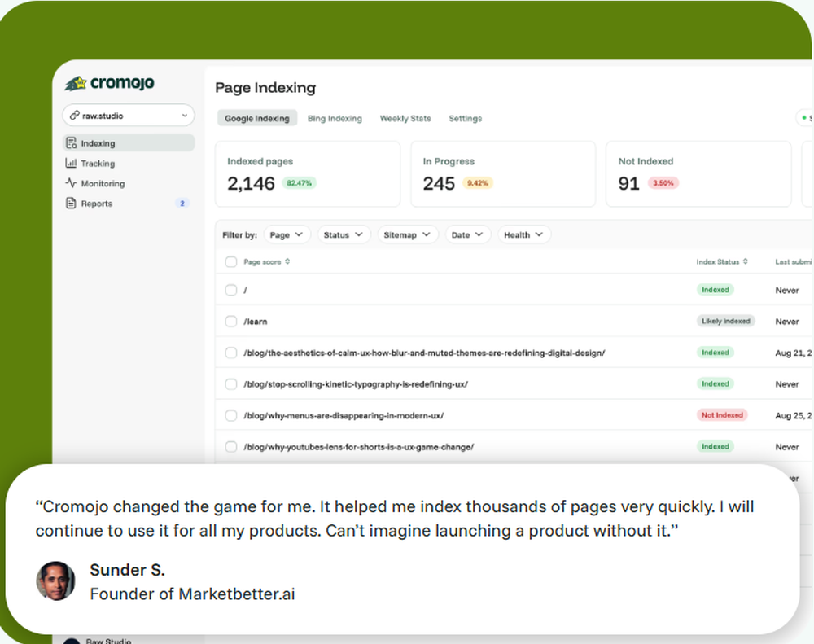Image resolution: width=814 pixels, height=644 pixels.
Task: Switch to Bing Indexing tab
Action: pyautogui.click(x=335, y=118)
